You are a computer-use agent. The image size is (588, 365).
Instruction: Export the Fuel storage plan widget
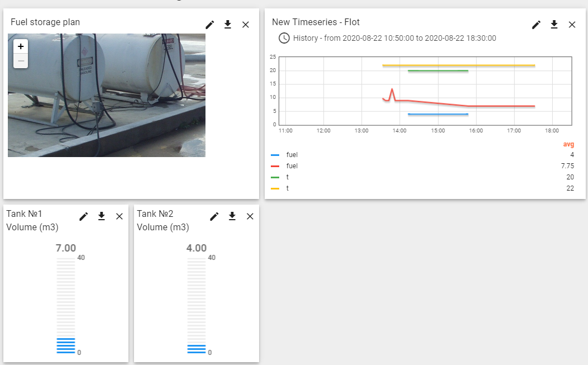[227, 25]
